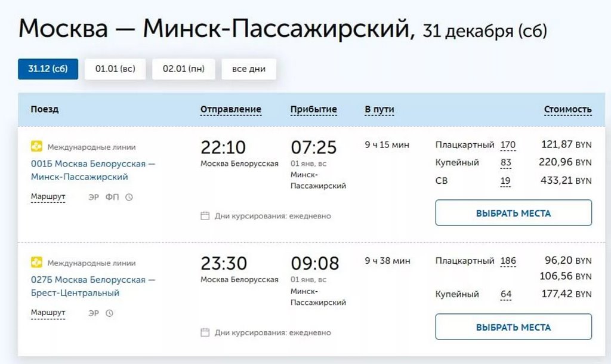Expand seat details for 64 Купейный places
Viewport: 611px width, 364px height.
(x=505, y=294)
